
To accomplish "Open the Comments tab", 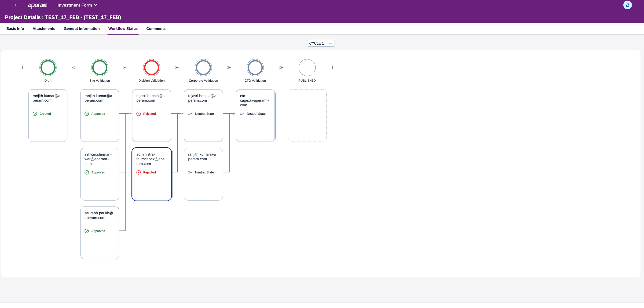I will (x=156, y=29).
